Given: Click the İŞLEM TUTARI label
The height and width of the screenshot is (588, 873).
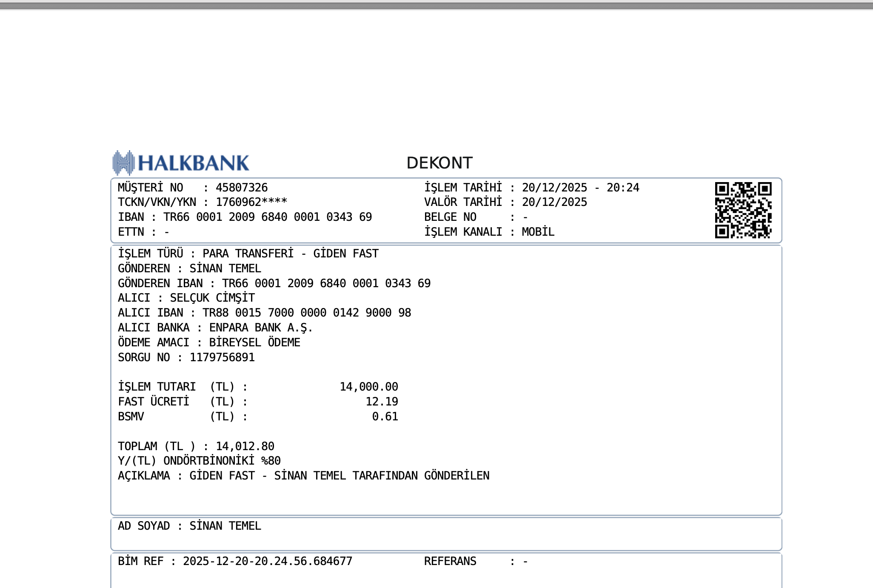Looking at the screenshot, I should click(x=157, y=387).
